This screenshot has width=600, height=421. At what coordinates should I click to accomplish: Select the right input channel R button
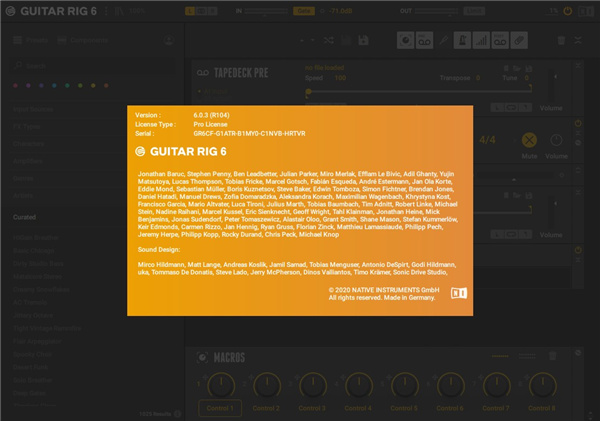click(x=213, y=11)
